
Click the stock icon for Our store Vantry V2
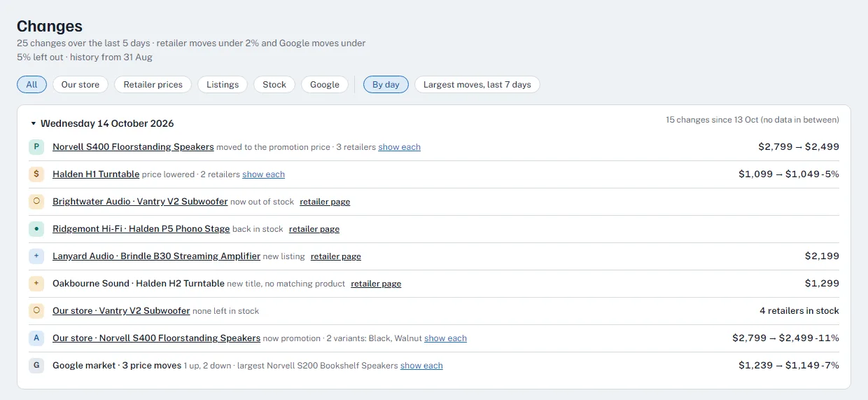pos(36,311)
